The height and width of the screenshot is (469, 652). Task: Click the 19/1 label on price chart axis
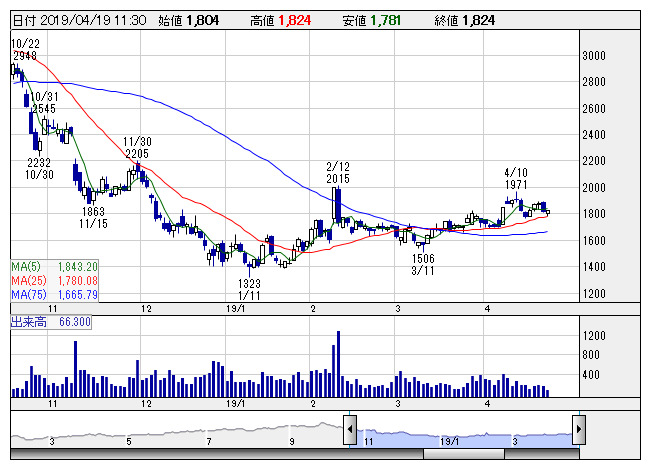point(236,309)
